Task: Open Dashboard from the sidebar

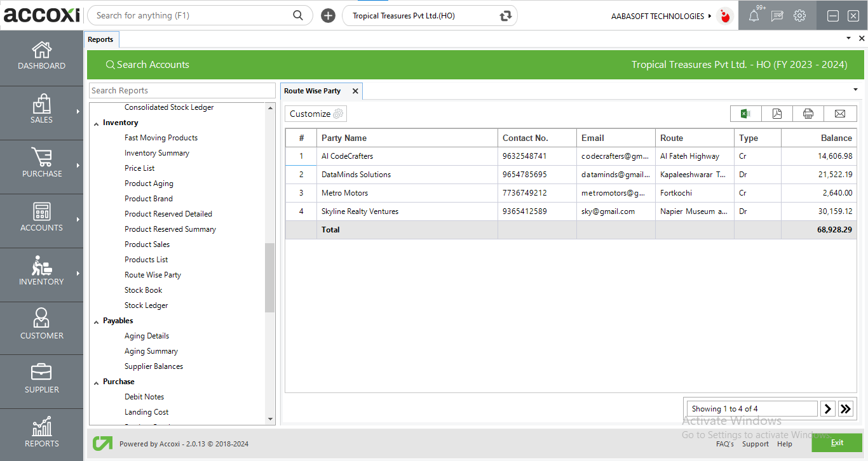Action: click(x=41, y=56)
